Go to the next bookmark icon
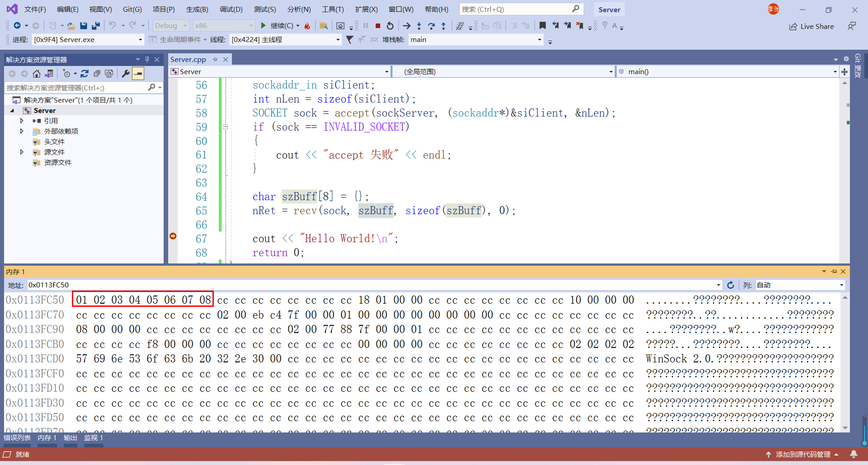This screenshot has height=465, width=868. coord(567,26)
